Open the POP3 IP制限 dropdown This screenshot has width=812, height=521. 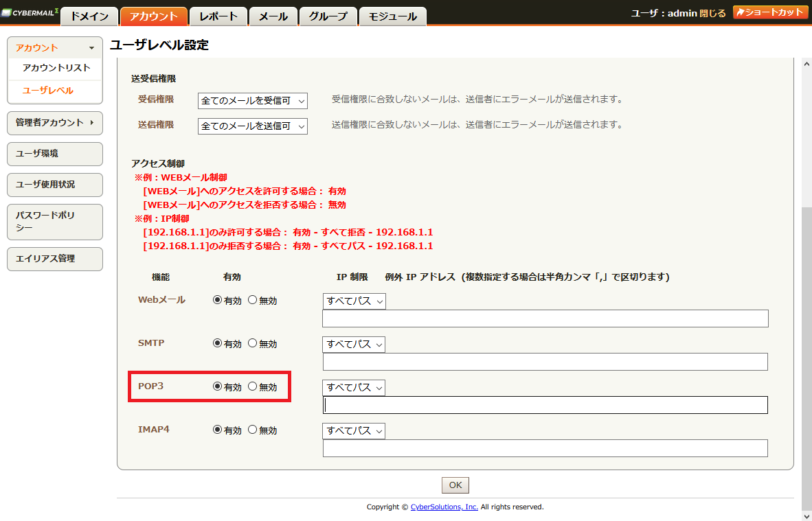coord(354,388)
